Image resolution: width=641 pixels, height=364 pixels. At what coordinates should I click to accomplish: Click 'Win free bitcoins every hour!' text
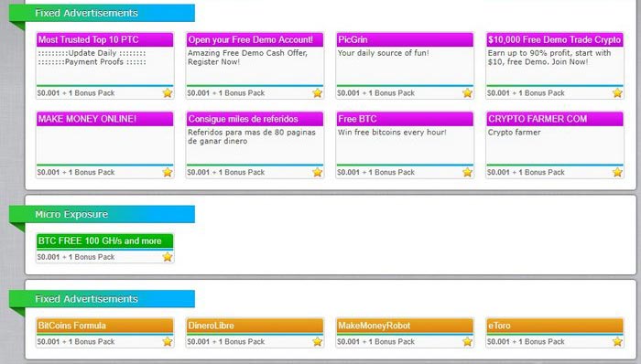click(392, 133)
